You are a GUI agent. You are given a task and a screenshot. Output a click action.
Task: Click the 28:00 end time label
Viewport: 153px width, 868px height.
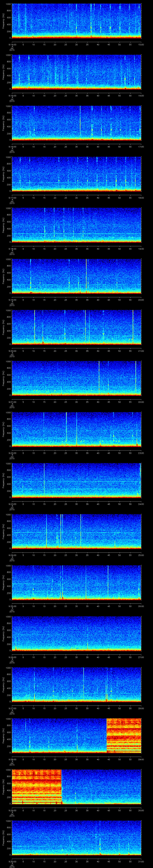tap(141, 708)
